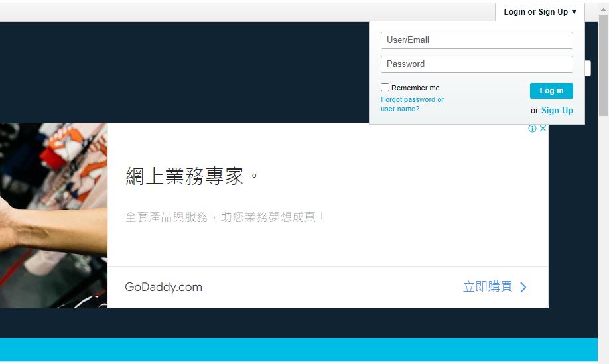Click the right chevron beside 立即購買
The width and height of the screenshot is (609, 364).
point(523,287)
